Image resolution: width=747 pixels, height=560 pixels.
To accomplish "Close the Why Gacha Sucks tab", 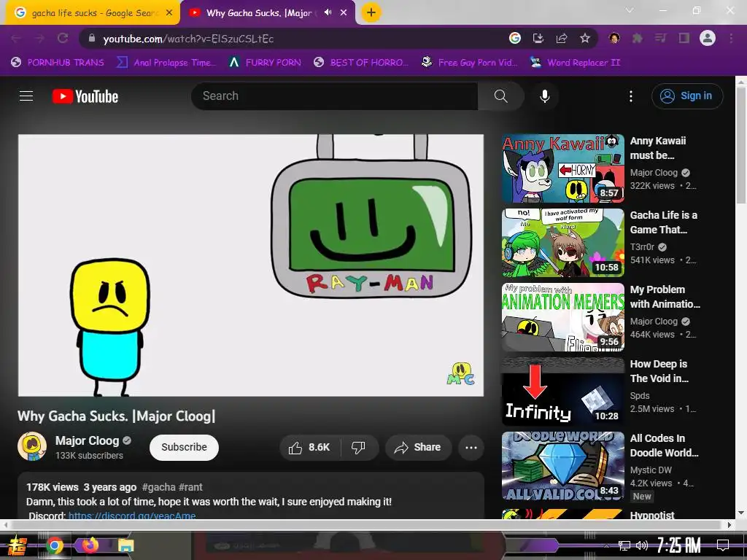I will click(344, 13).
